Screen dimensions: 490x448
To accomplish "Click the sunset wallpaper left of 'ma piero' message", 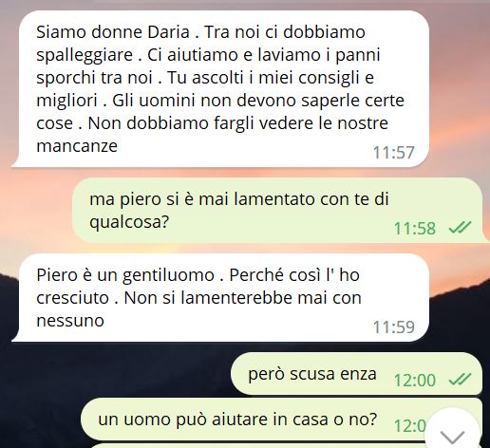I will 36,210.
